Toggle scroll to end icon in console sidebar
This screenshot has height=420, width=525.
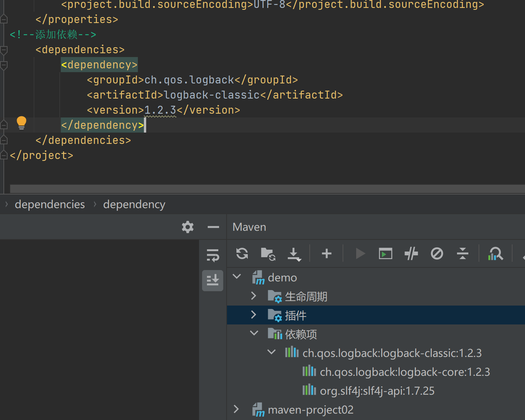(x=213, y=280)
